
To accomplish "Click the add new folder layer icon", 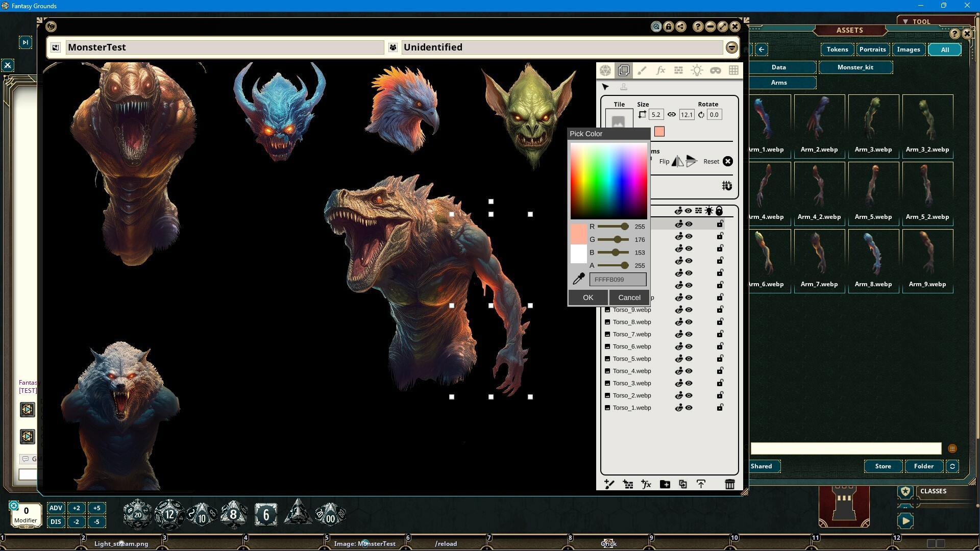I will (x=665, y=484).
